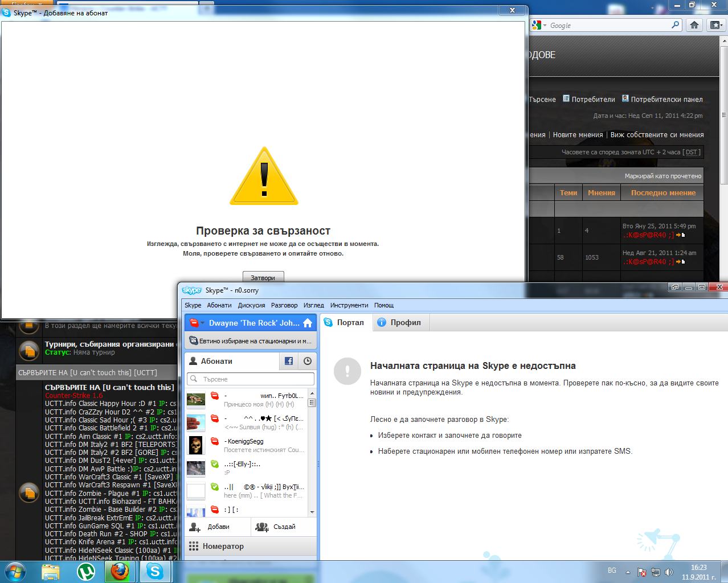This screenshot has width=728, height=583.
Task: Click the taskbar clock showing 16:23
Action: coord(698,572)
